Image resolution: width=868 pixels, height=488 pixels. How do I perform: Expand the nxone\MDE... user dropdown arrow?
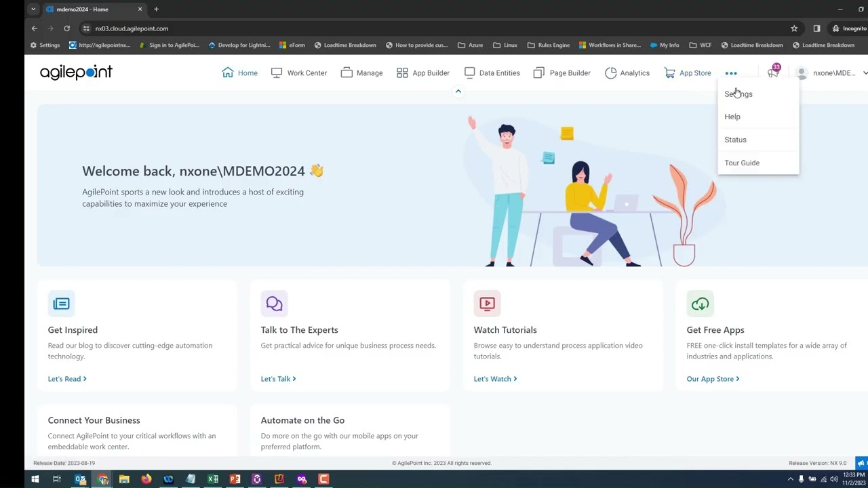(x=865, y=73)
